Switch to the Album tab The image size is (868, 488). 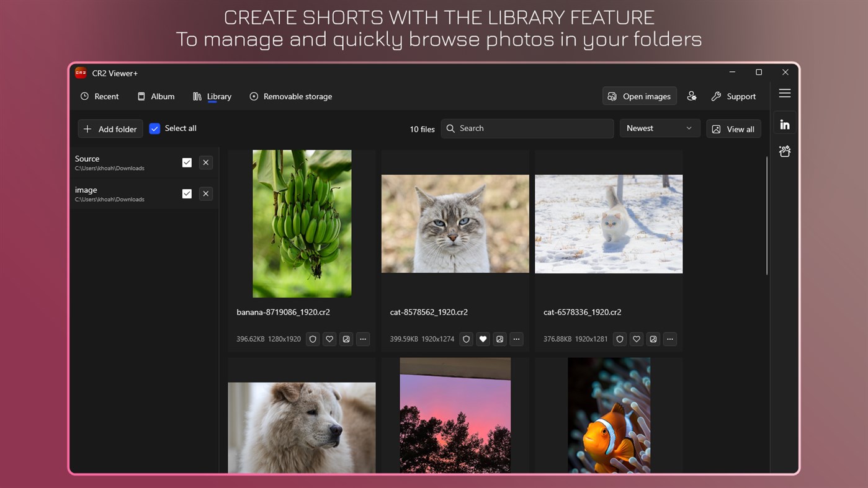156,96
